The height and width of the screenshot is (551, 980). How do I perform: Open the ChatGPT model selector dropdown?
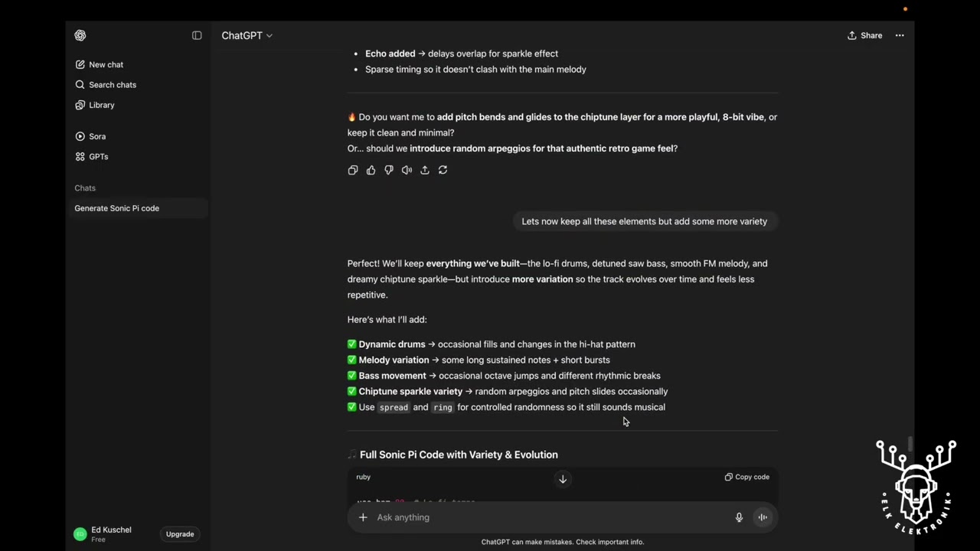247,35
